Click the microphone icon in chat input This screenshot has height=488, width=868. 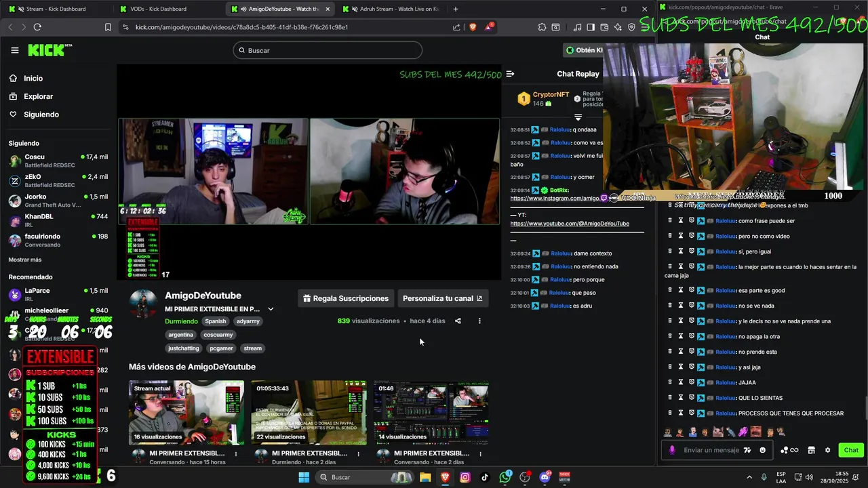672,450
